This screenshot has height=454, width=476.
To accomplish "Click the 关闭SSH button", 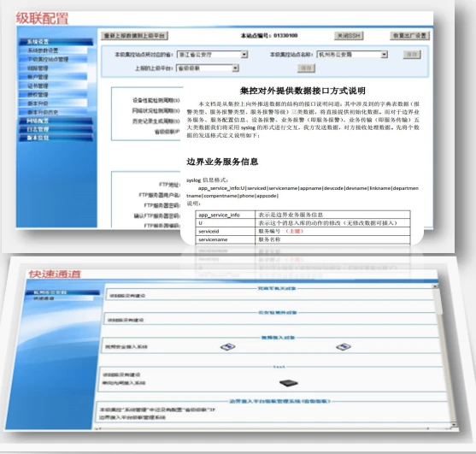I will (x=349, y=36).
